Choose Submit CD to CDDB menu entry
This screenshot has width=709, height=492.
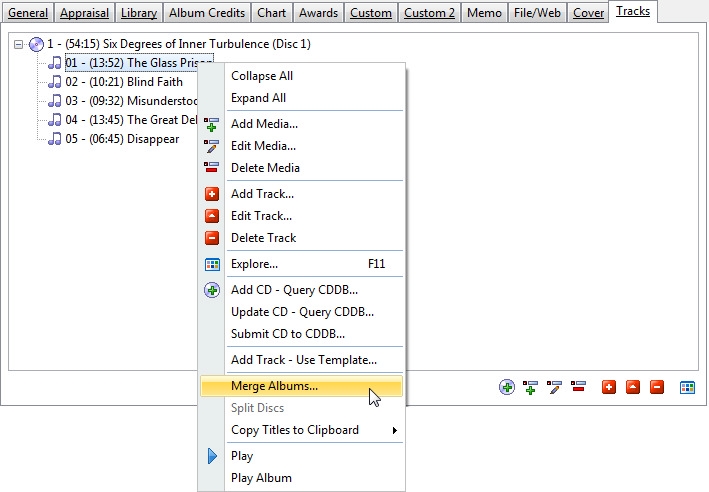tap(288, 334)
